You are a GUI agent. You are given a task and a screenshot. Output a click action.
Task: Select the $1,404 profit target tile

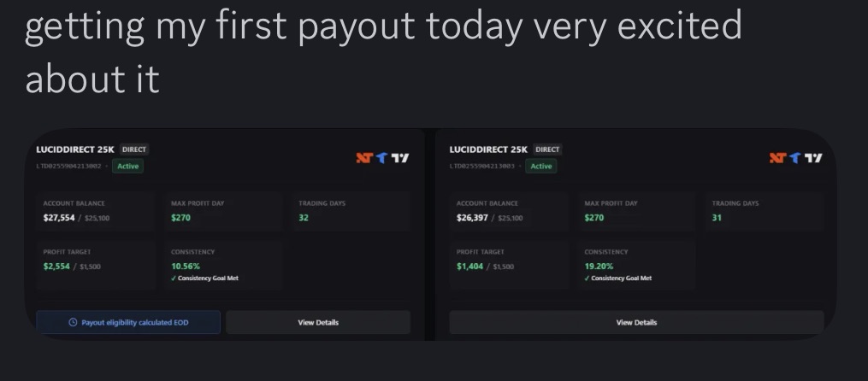click(510, 266)
